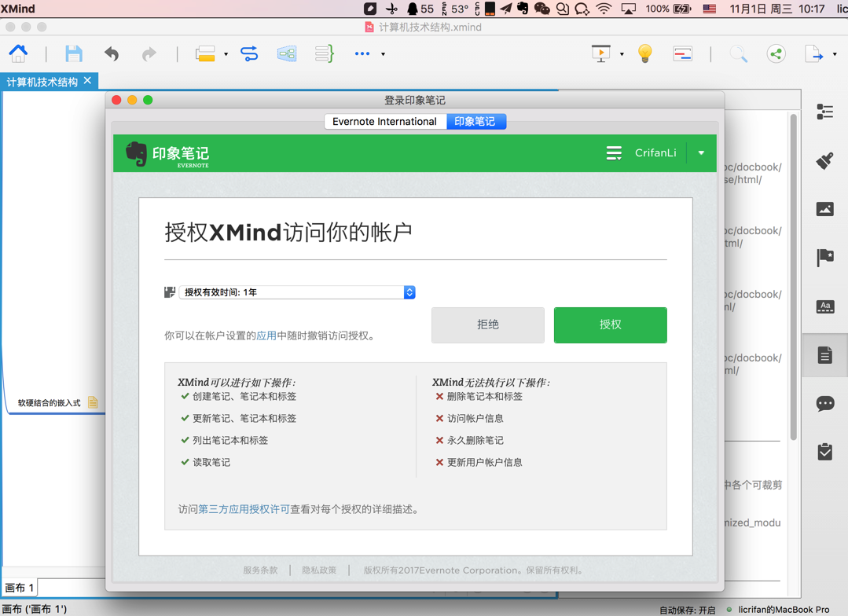This screenshot has width=848, height=616.
Task: Open hamburger menu in Evernote header
Action: pos(614,153)
